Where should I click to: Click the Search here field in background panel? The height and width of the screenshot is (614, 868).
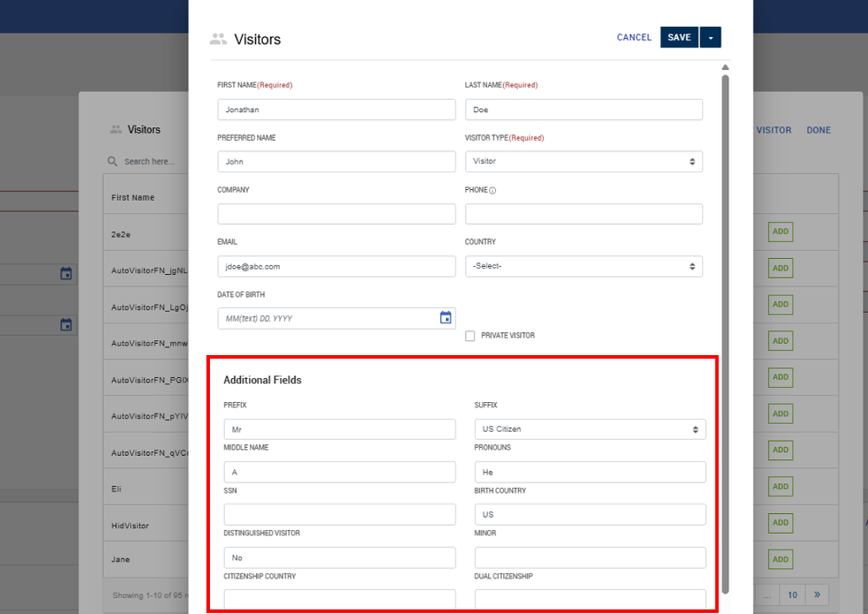pos(149,161)
